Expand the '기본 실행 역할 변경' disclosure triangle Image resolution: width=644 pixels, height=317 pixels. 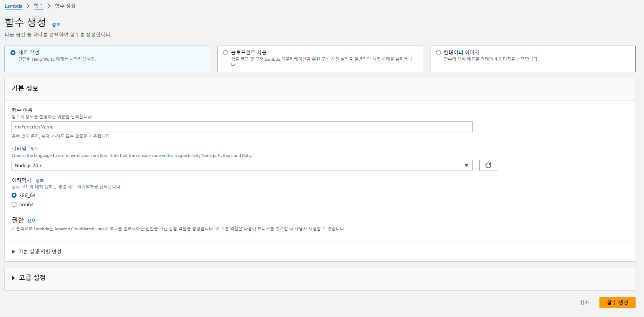tap(14, 251)
